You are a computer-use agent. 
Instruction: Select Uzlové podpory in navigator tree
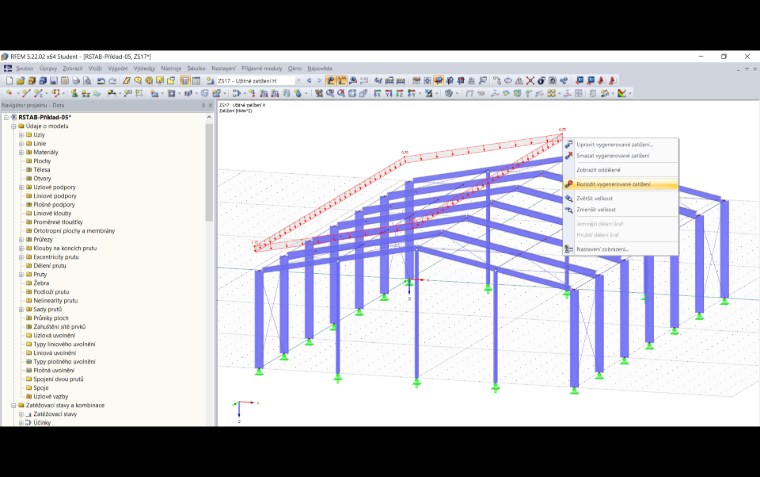[54, 187]
